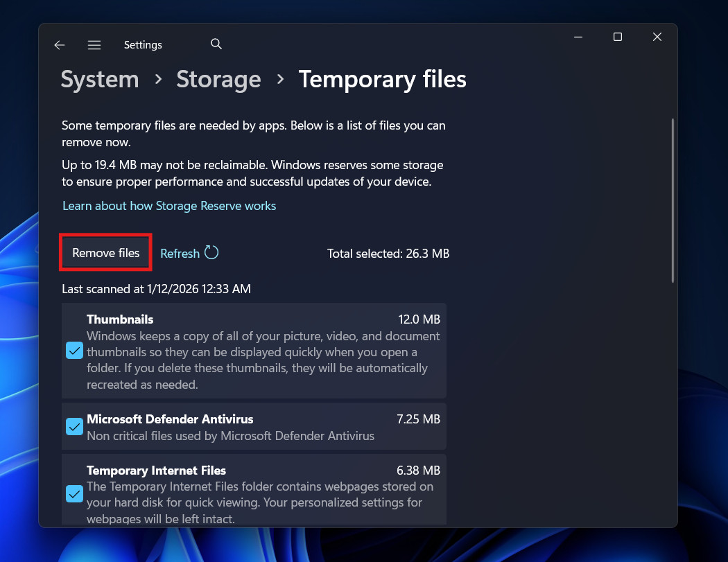The width and height of the screenshot is (728, 562).
Task: Click the Remove files button
Action: 105,253
